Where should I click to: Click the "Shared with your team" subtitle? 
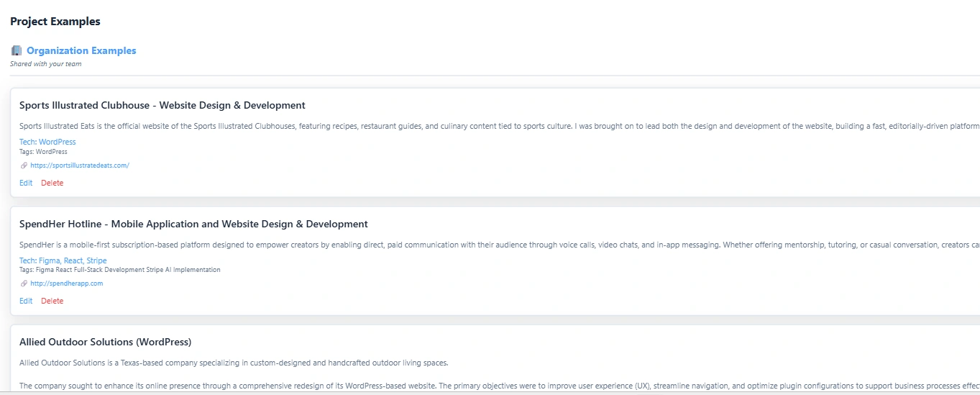click(x=45, y=64)
